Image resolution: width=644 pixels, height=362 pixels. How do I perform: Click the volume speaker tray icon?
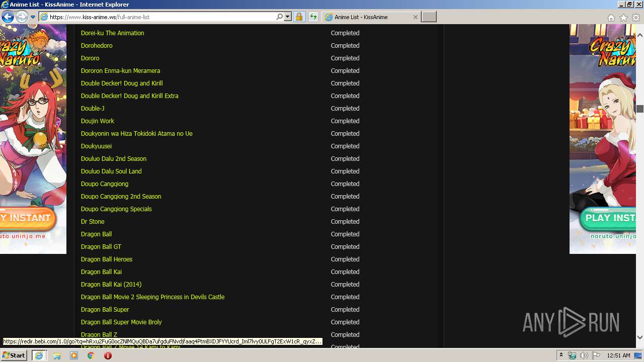[x=584, y=355]
